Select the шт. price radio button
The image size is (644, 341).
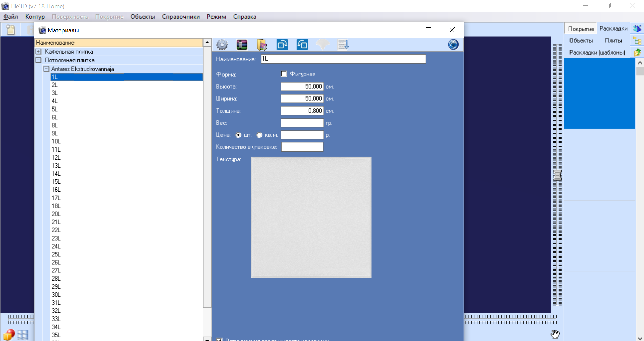238,135
